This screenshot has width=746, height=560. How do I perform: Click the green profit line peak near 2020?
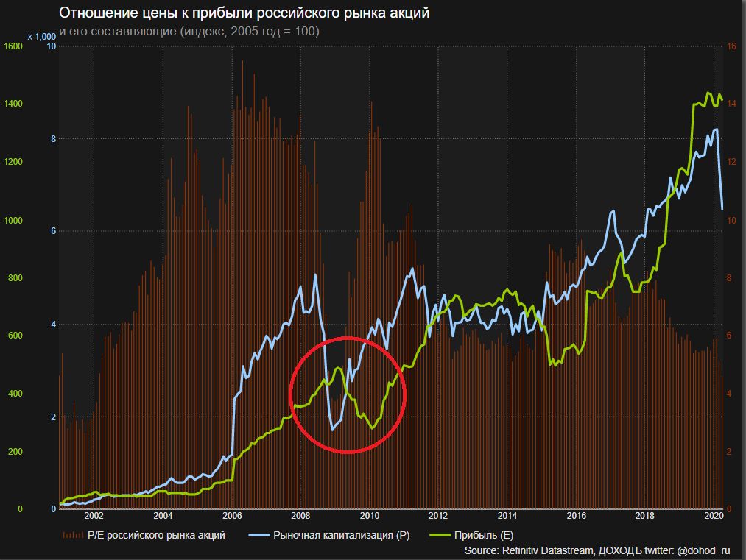click(x=708, y=93)
